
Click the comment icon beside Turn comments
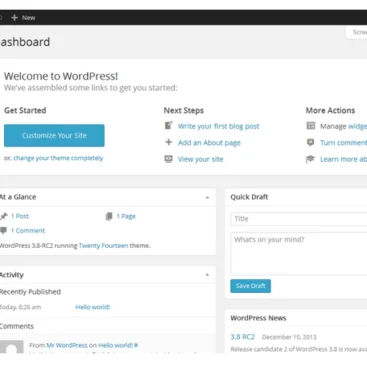pyautogui.click(x=310, y=143)
